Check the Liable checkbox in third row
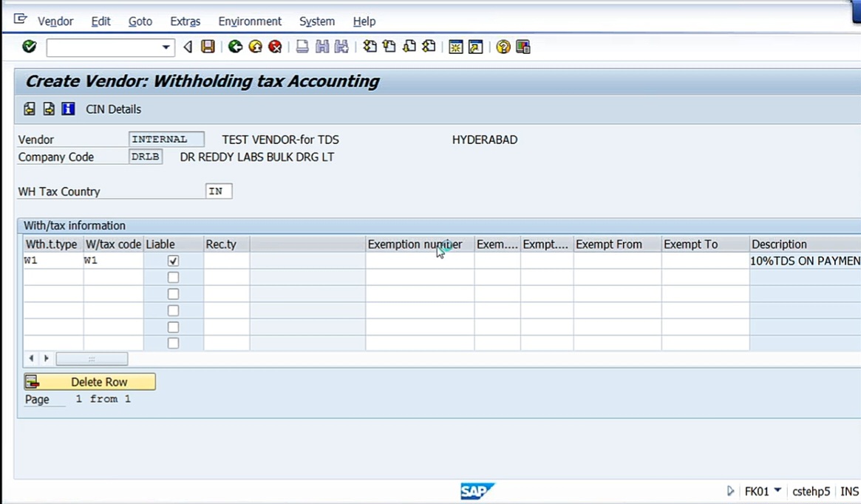This screenshot has width=861, height=504. click(x=173, y=293)
